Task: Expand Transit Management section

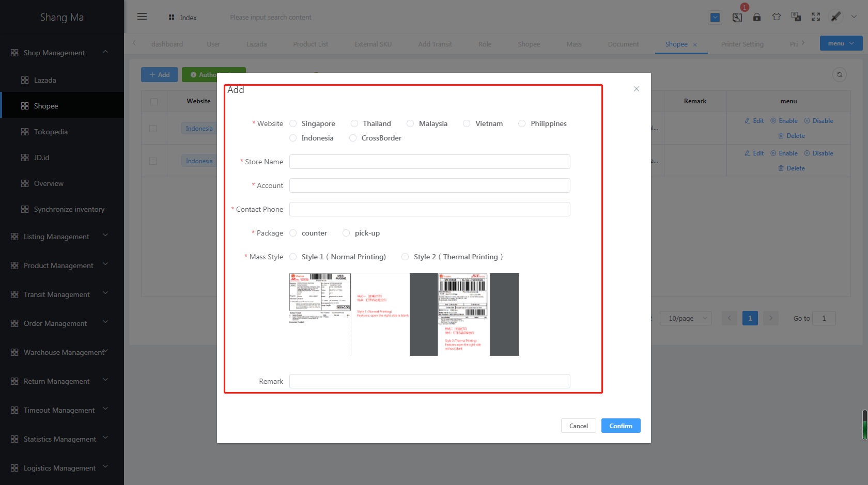Action: [x=105, y=293]
